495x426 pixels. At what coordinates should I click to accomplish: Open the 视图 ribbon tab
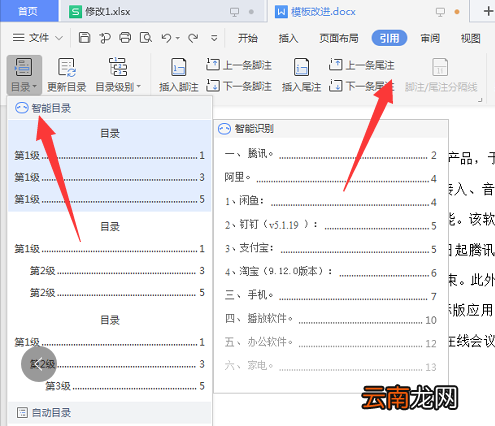pos(470,38)
